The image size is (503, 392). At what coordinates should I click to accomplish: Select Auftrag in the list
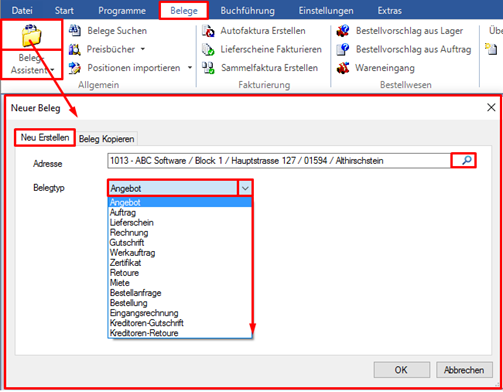[180, 212]
